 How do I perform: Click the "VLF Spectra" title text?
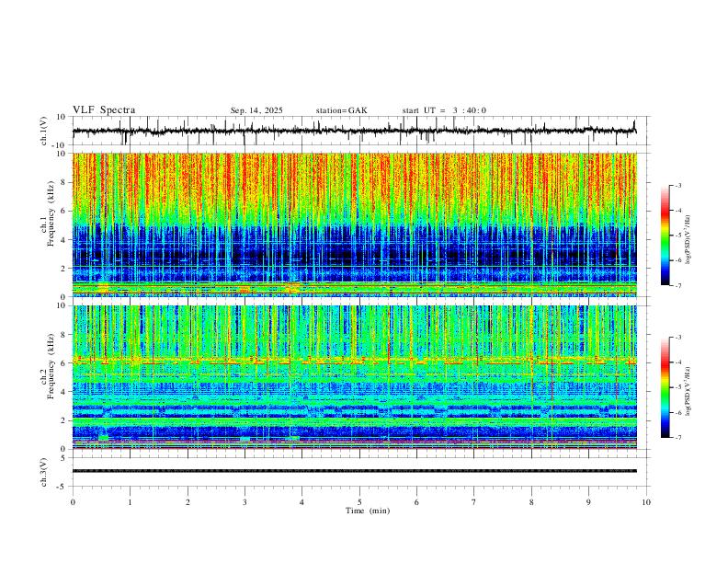[x=104, y=110]
